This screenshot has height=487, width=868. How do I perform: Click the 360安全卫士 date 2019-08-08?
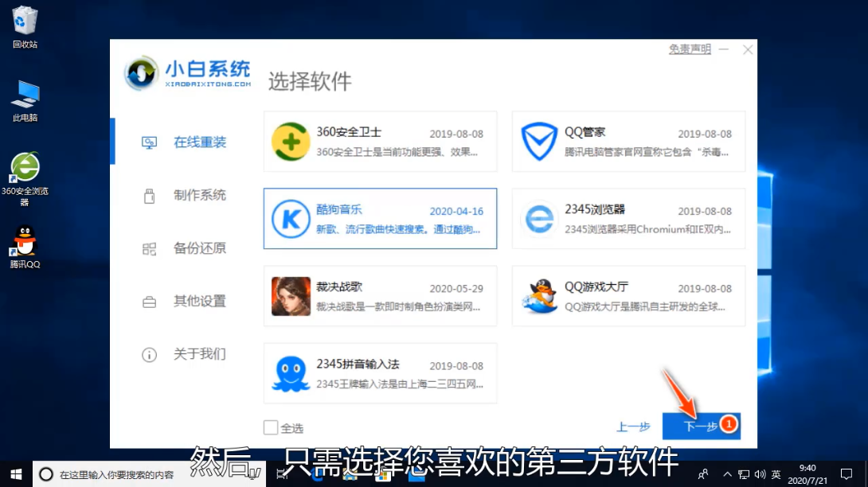(456, 134)
